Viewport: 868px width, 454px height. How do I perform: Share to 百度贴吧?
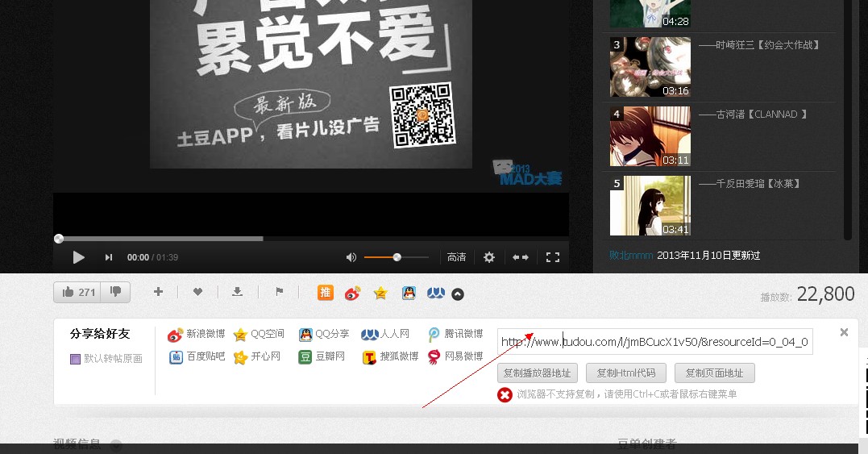tap(197, 356)
